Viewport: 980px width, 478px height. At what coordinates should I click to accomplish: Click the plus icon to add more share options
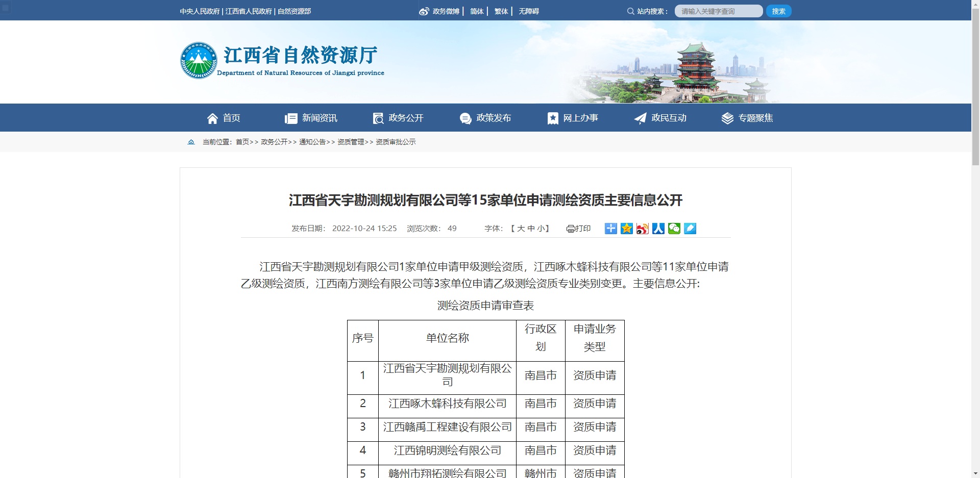click(610, 229)
